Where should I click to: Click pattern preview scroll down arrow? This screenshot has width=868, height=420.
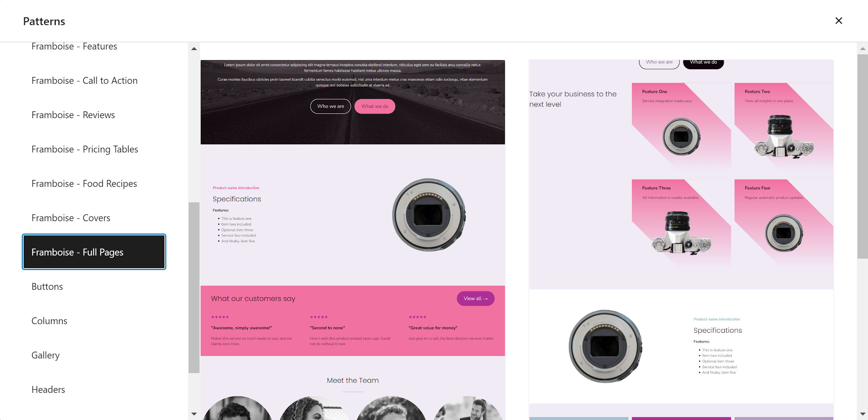(863, 414)
